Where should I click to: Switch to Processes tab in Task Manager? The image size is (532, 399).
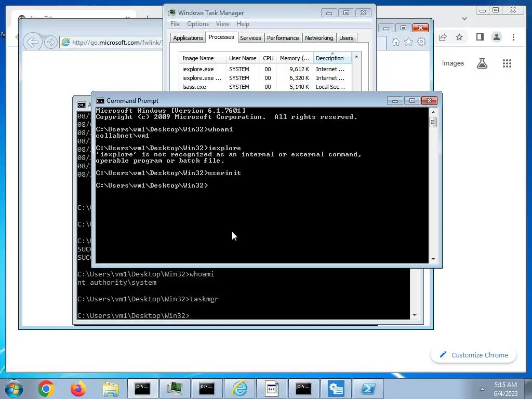tap(221, 37)
